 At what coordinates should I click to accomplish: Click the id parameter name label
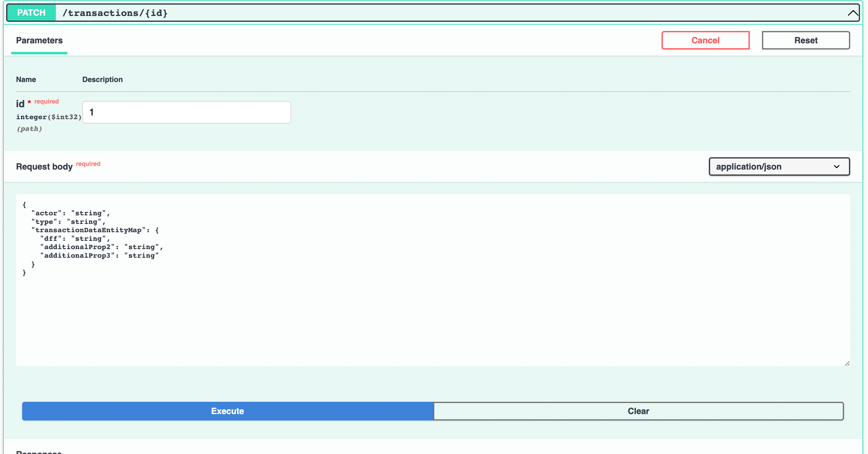tap(20, 104)
